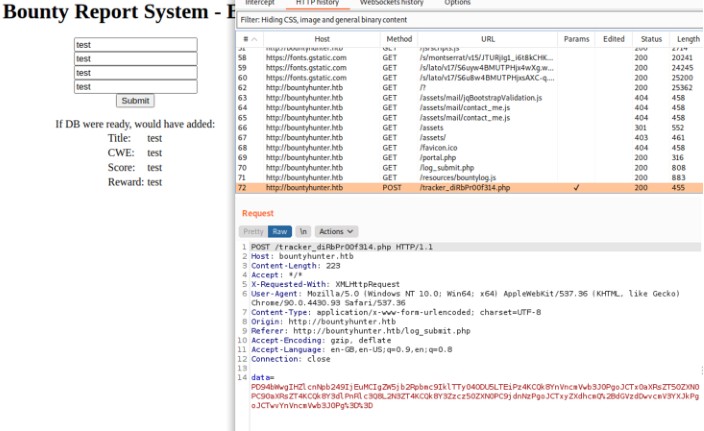704x431 pixels.
Task: Toggle the \n non-printable characters button
Action: (303, 232)
